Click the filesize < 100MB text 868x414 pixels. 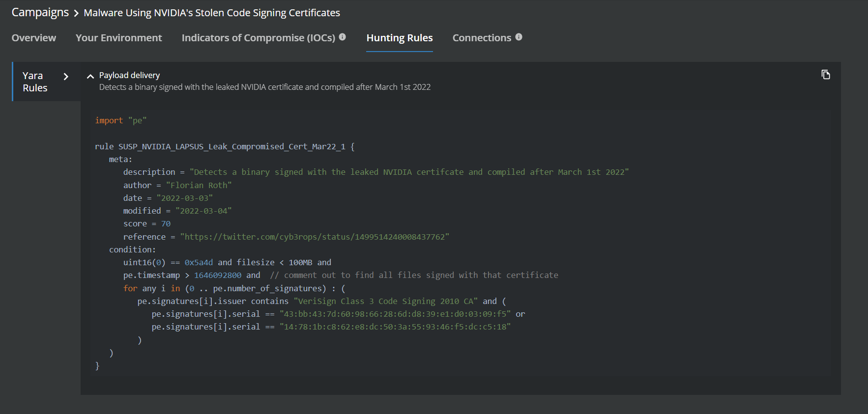[x=274, y=262]
